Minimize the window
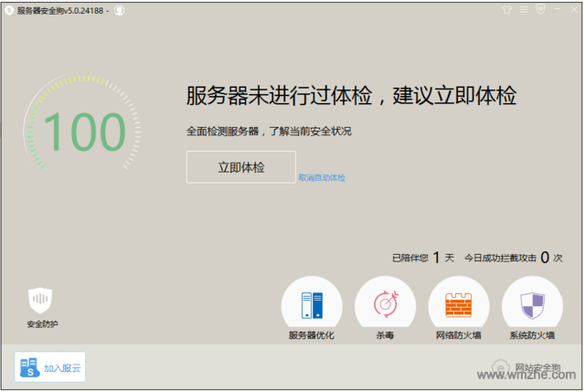The height and width of the screenshot is (392, 585). click(557, 9)
